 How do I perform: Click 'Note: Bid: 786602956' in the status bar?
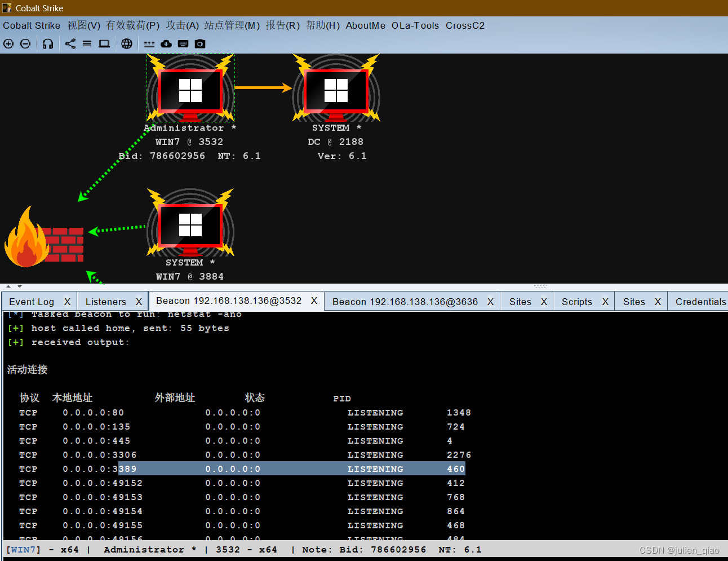(364, 550)
